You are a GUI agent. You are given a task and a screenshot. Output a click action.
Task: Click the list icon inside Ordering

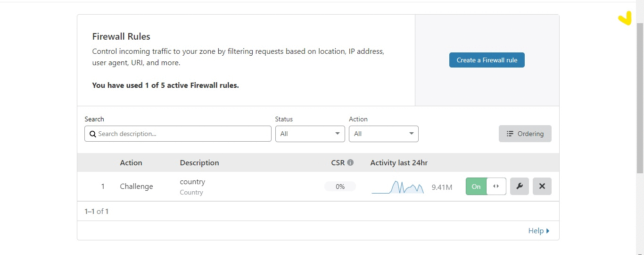coord(510,134)
